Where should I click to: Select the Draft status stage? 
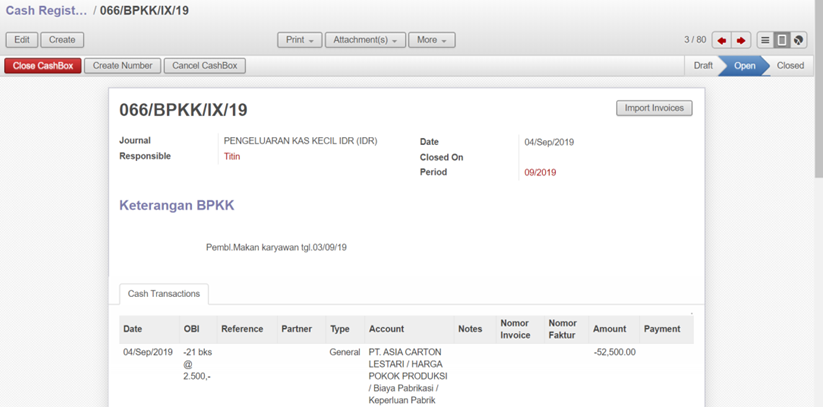(703, 66)
